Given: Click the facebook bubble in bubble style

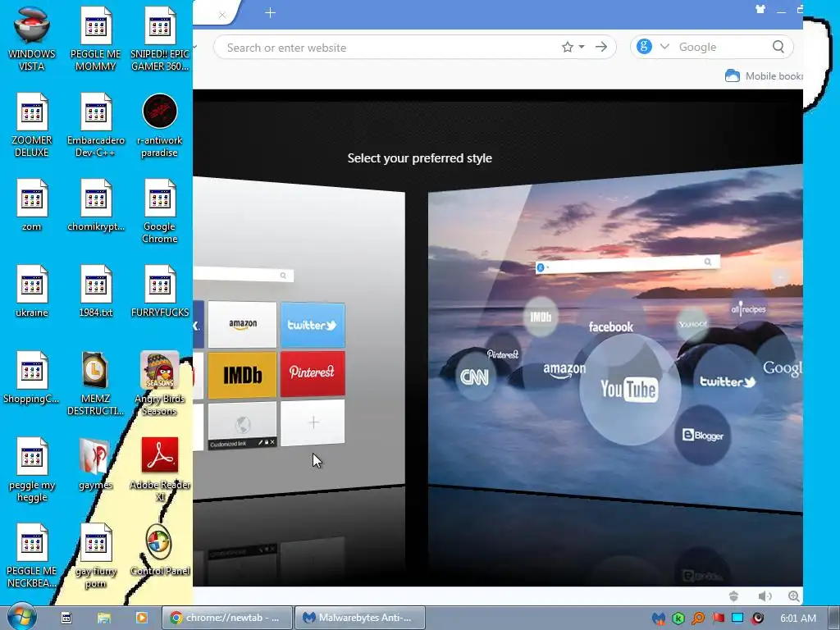Looking at the screenshot, I should point(610,326).
